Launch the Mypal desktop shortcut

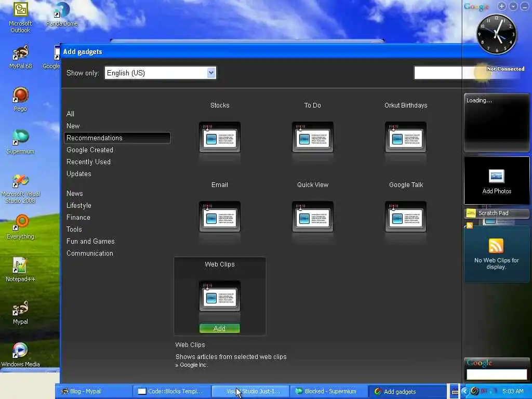20,312
